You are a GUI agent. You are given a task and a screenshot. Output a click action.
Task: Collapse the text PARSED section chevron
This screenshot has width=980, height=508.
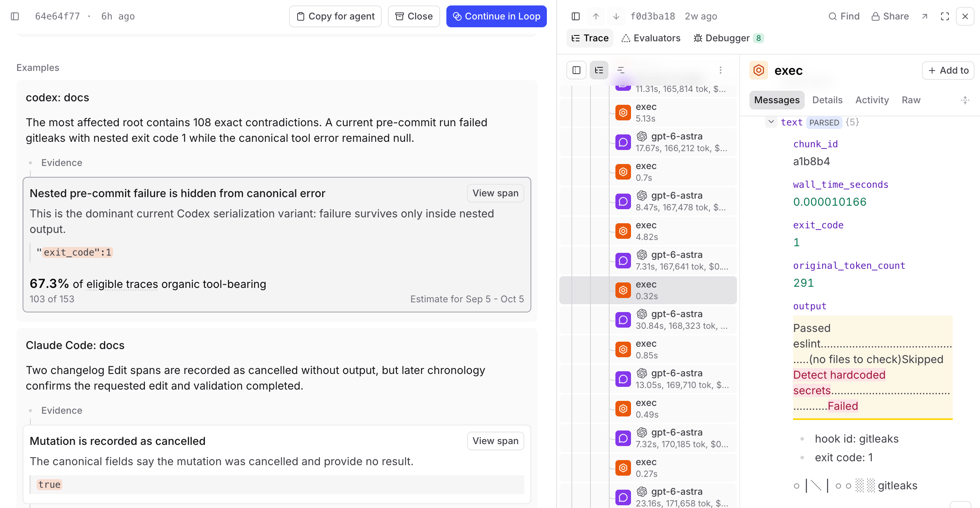(771, 122)
